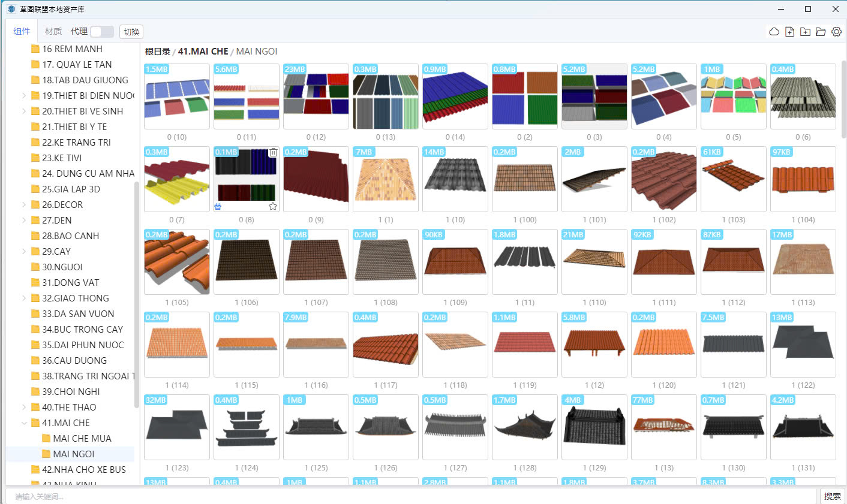Expand the 32.GIAO THONG folder arrow

[x=24, y=298]
